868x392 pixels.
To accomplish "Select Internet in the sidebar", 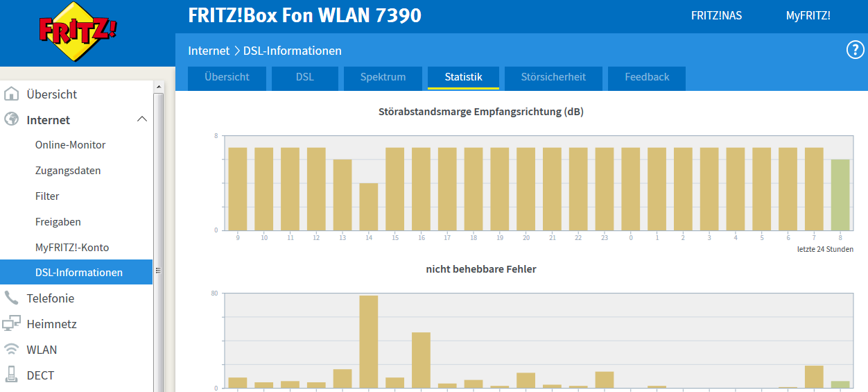I will pos(49,120).
